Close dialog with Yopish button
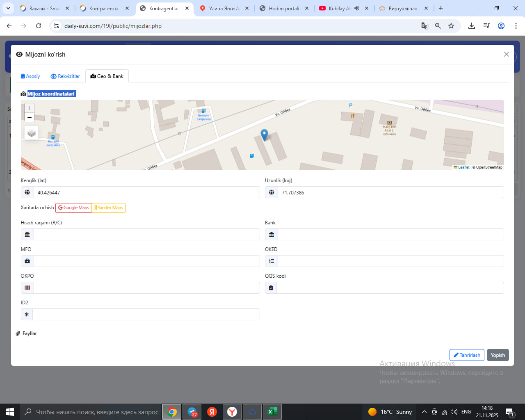The width and height of the screenshot is (525, 420). [498, 355]
